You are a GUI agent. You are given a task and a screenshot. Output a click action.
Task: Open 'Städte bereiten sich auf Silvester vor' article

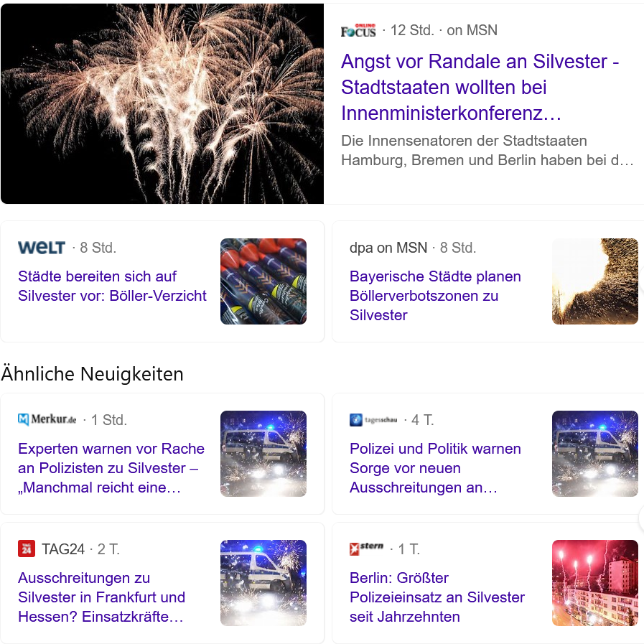click(x=112, y=286)
